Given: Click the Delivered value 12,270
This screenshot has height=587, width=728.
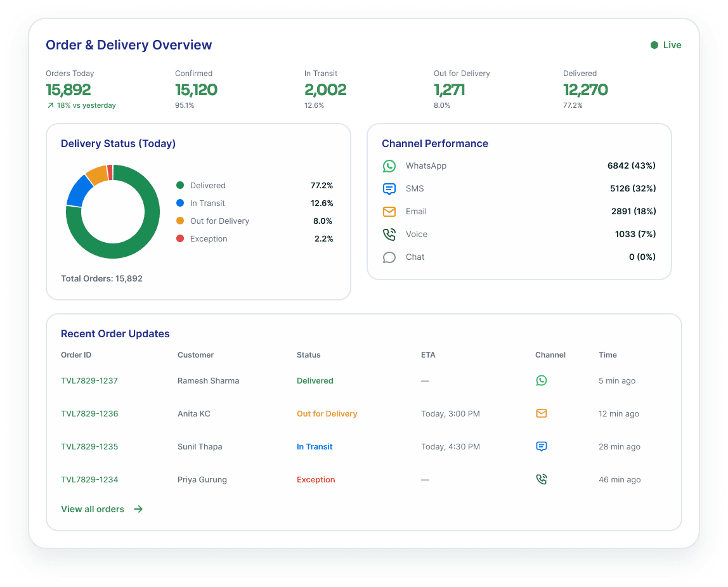Looking at the screenshot, I should click(585, 89).
